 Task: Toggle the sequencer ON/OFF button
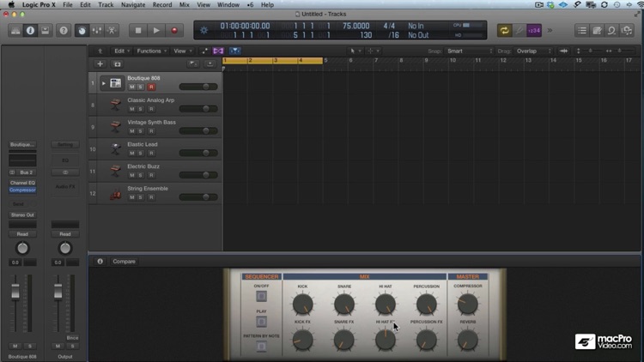261,296
